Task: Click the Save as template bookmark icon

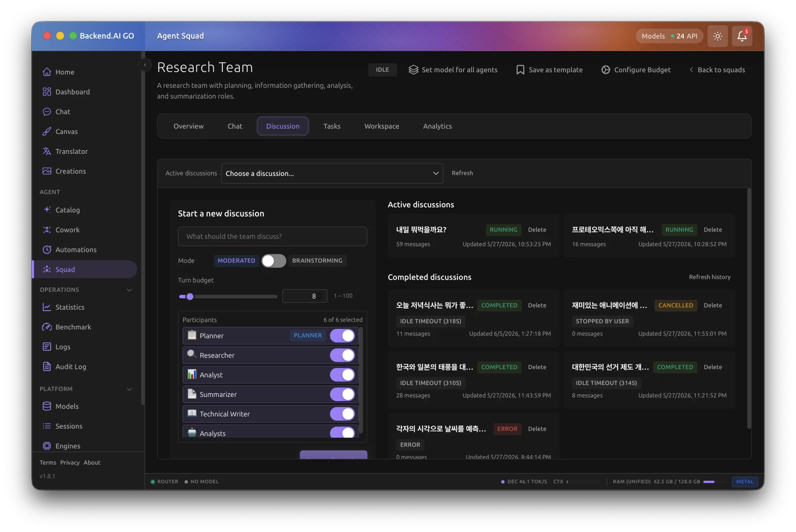Action: pos(520,70)
